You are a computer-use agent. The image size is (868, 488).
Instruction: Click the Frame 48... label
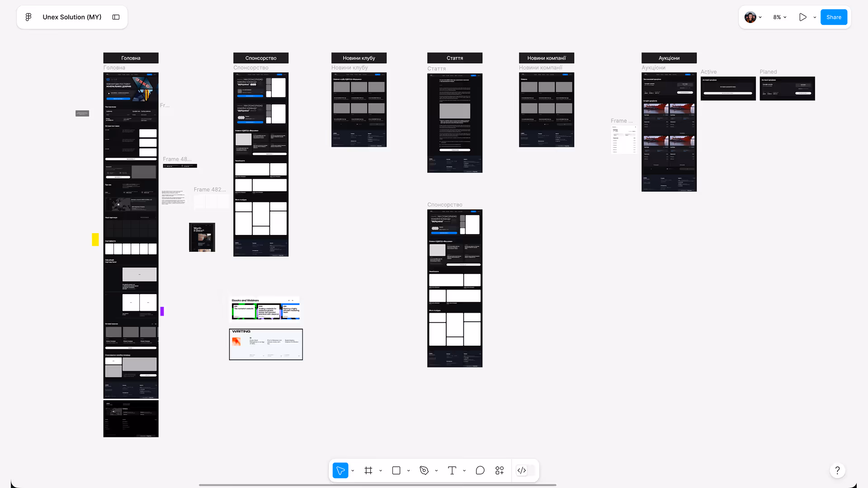click(x=177, y=159)
